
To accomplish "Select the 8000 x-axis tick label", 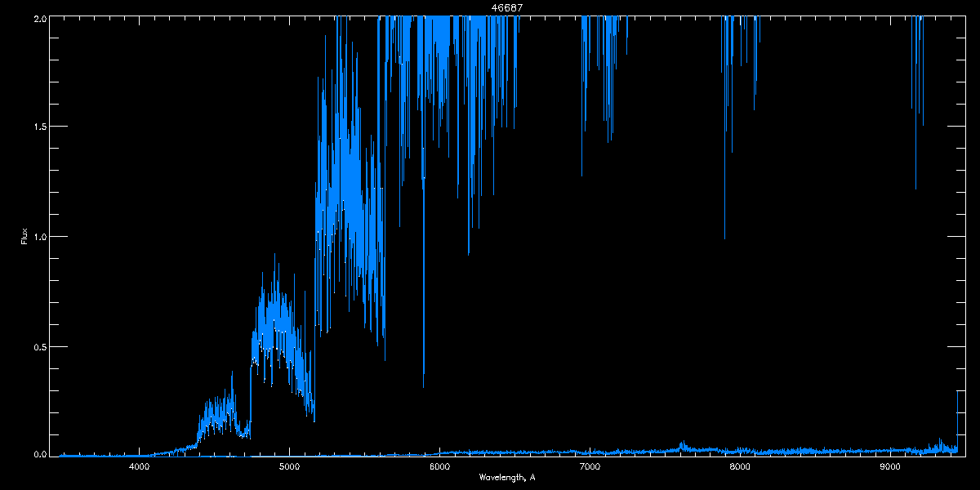I will [740, 466].
